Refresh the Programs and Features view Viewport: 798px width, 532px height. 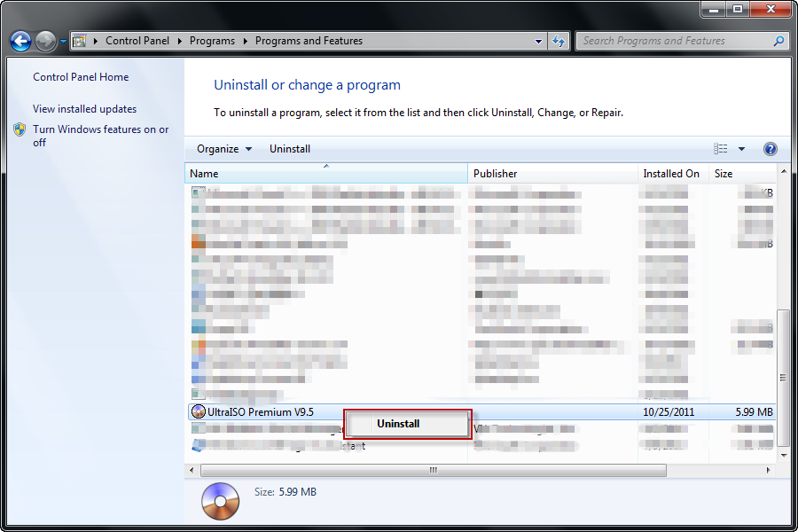[x=559, y=42]
